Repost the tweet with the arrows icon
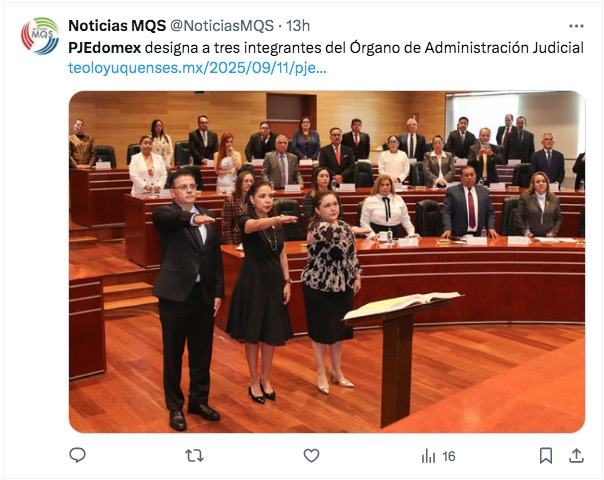 [x=195, y=456]
